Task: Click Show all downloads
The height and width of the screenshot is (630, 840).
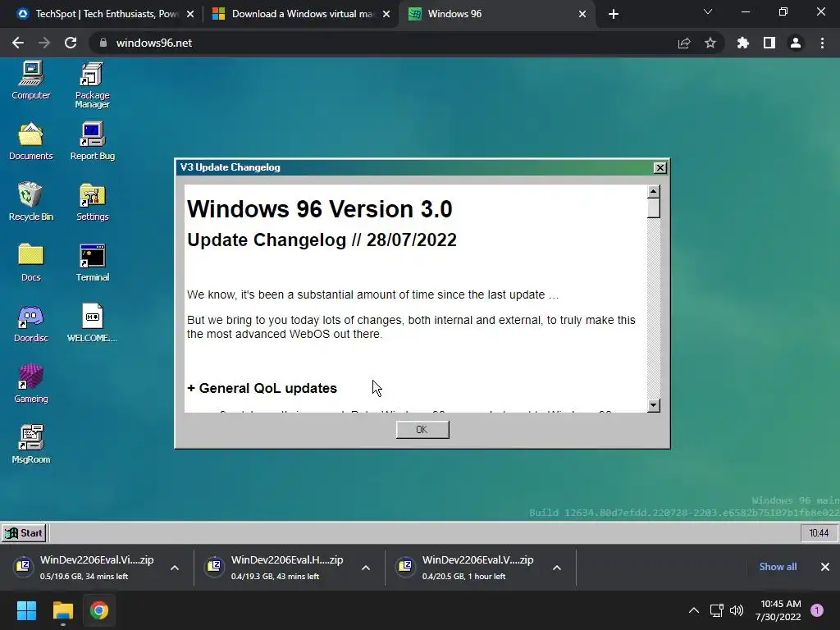Action: (778, 567)
